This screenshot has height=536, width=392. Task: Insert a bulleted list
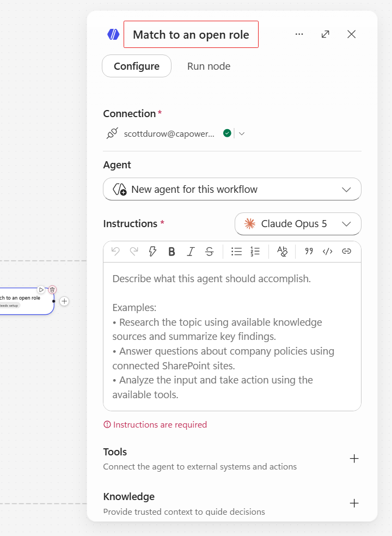(x=236, y=252)
